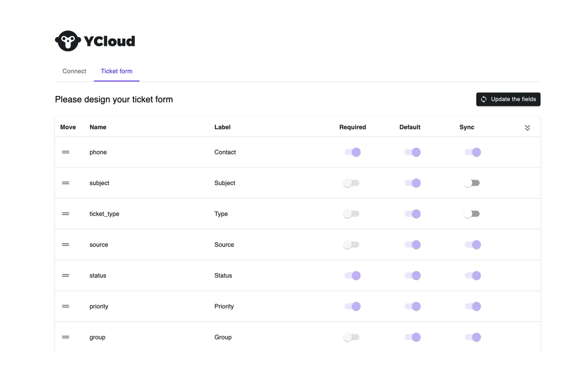The image size is (588, 368).
Task: Grab the drag handle for status row
Action: tap(66, 276)
